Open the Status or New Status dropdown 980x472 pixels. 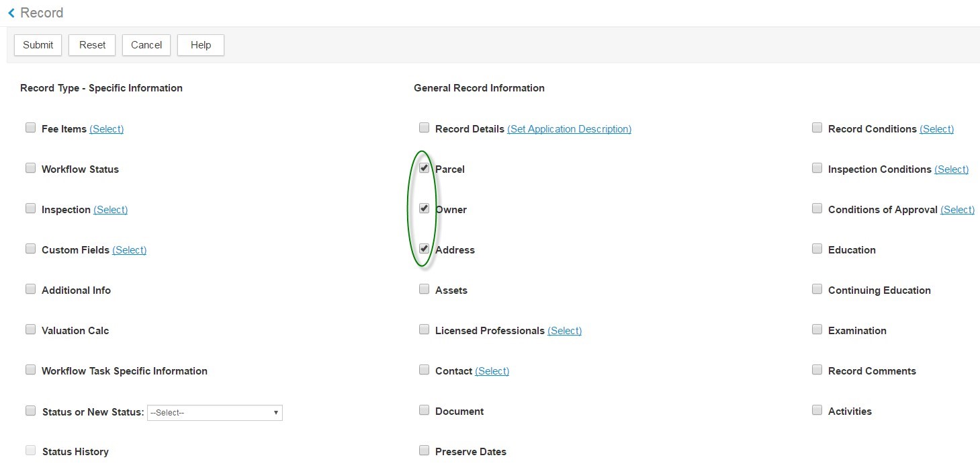214,412
